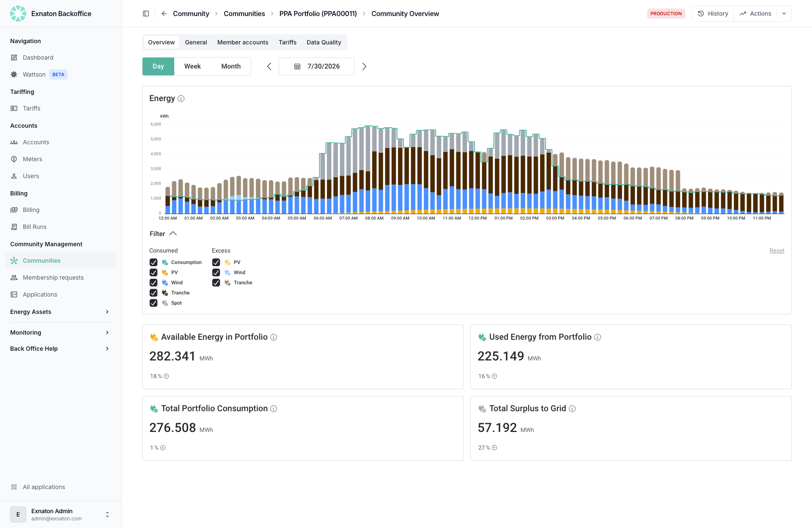
Task: Click the Bill Runs receipt icon
Action: pyautogui.click(x=14, y=227)
